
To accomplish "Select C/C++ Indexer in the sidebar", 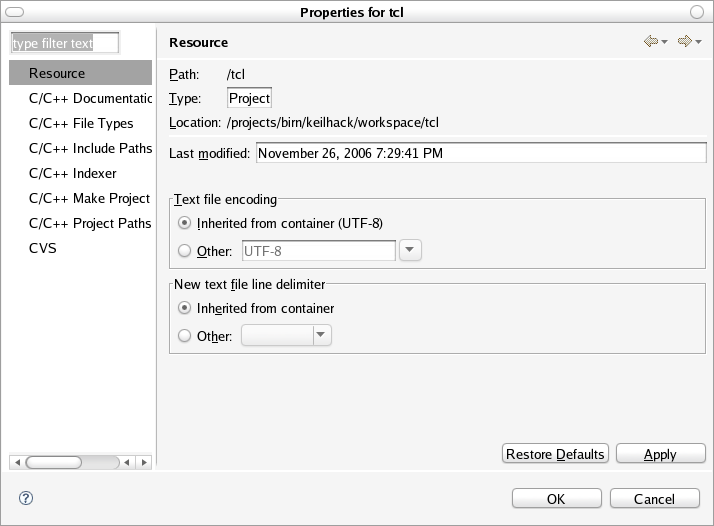I will pyautogui.click(x=73, y=174).
